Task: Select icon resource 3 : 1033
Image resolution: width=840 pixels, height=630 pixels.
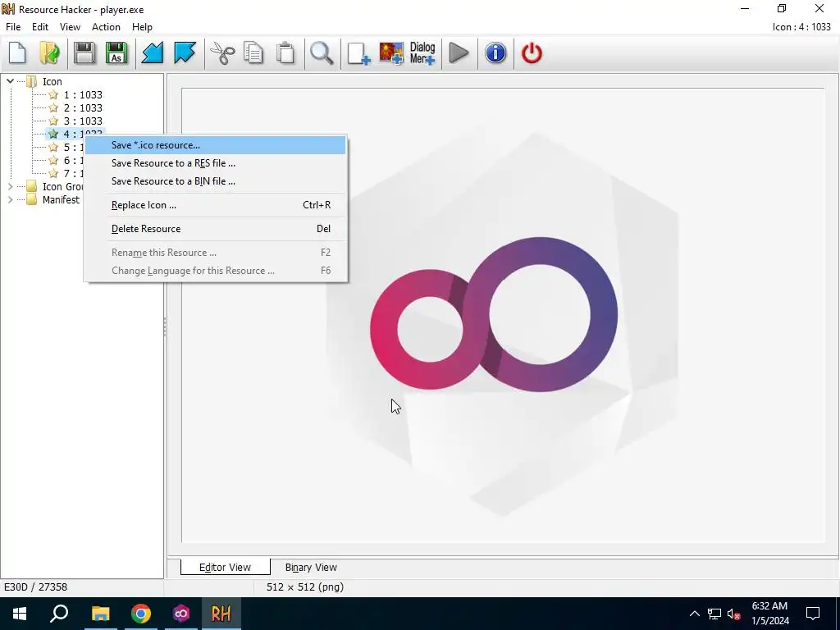Action: tap(83, 121)
